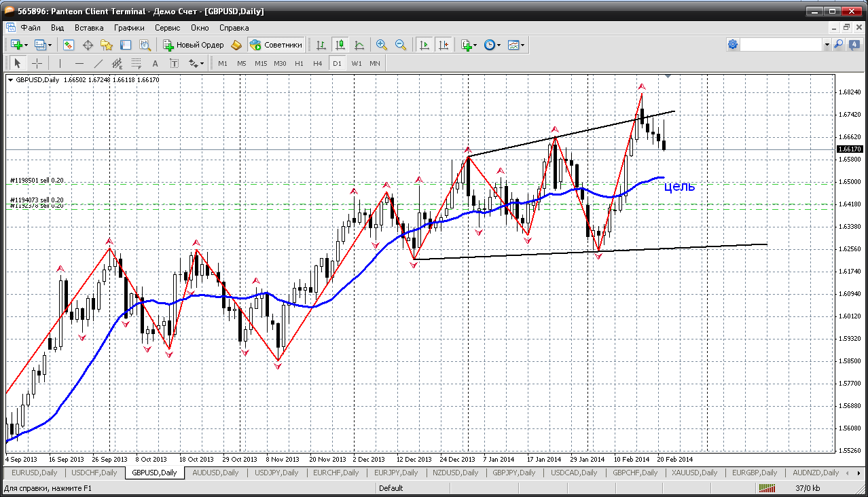Set timeframe to M1
This screenshot has width=868, height=497.
pyautogui.click(x=223, y=63)
